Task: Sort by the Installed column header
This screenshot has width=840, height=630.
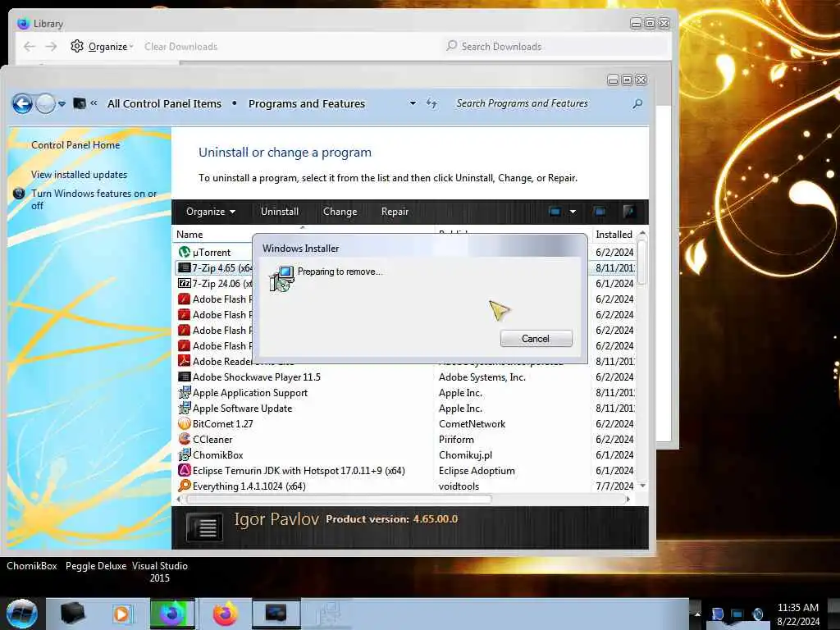Action: tap(614, 235)
